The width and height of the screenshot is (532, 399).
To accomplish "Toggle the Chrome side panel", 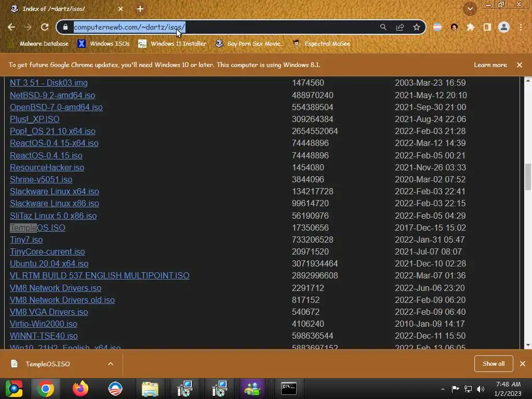I will (x=487, y=27).
